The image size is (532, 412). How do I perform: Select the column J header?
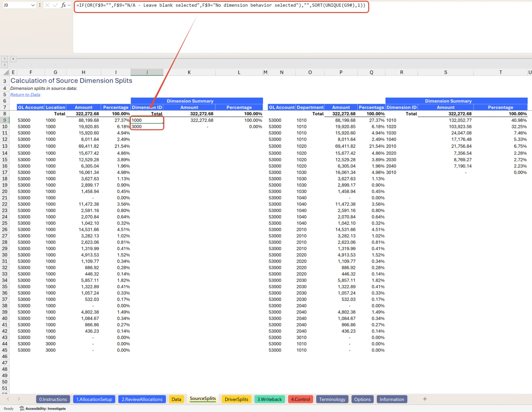(147, 72)
